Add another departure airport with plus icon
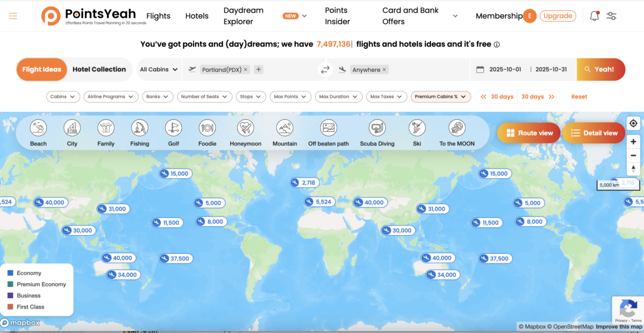The height and width of the screenshot is (333, 644). click(259, 69)
